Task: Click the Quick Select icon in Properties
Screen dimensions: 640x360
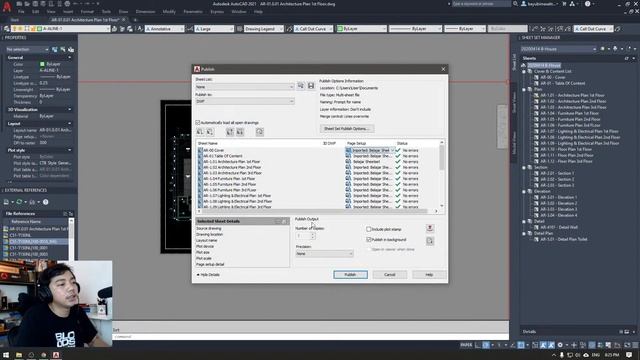Action: tap(71, 49)
